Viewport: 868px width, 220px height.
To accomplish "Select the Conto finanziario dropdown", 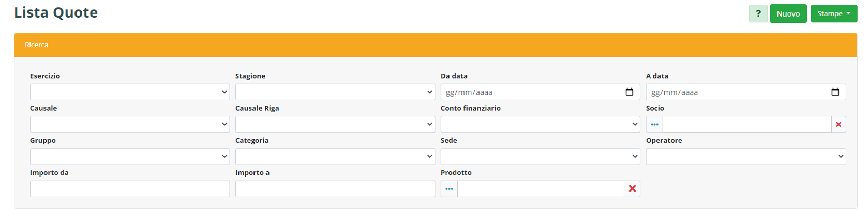I will pyautogui.click(x=540, y=125).
